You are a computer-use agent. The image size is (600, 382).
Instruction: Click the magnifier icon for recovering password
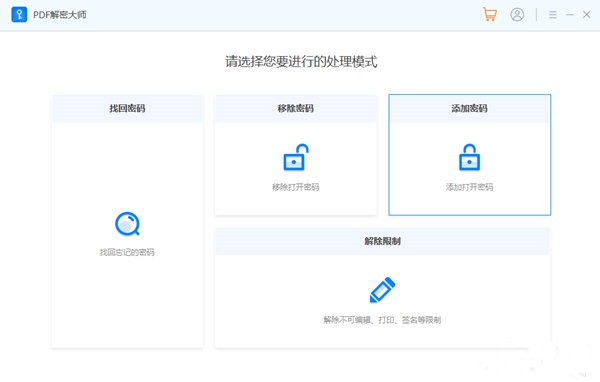[127, 224]
